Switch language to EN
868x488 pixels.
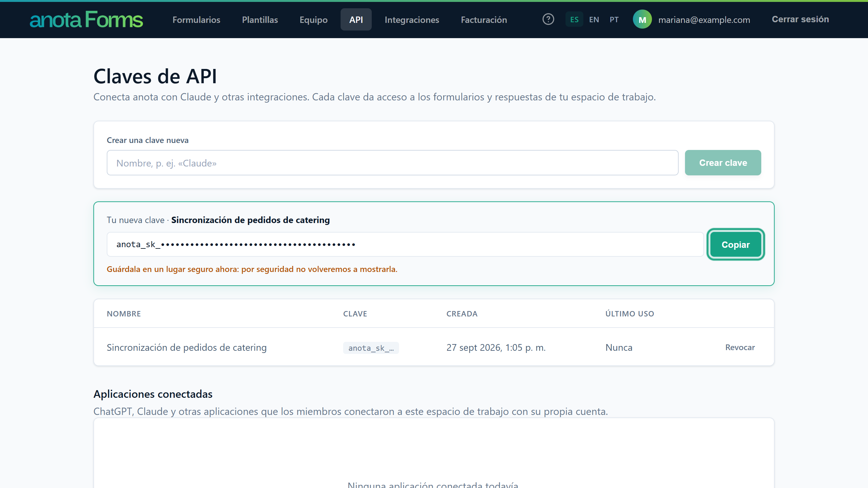(594, 20)
